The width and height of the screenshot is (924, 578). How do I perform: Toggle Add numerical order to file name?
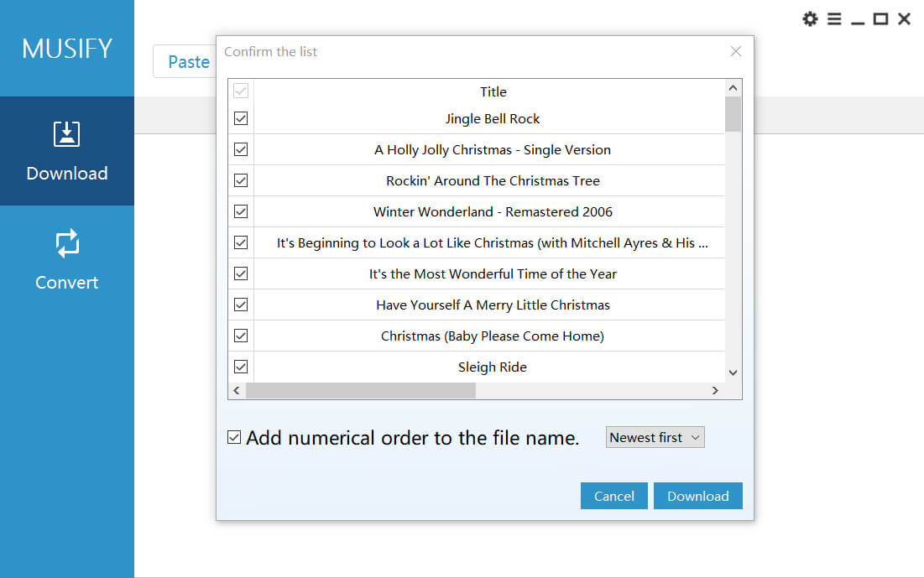pyautogui.click(x=234, y=437)
